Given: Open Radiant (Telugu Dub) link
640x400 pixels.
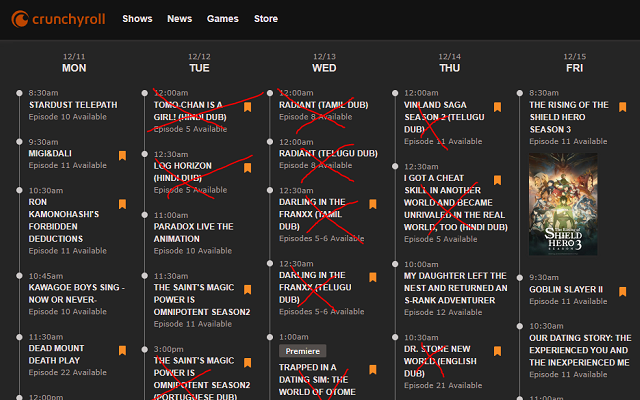Looking at the screenshot, I should pyautogui.click(x=328, y=153).
